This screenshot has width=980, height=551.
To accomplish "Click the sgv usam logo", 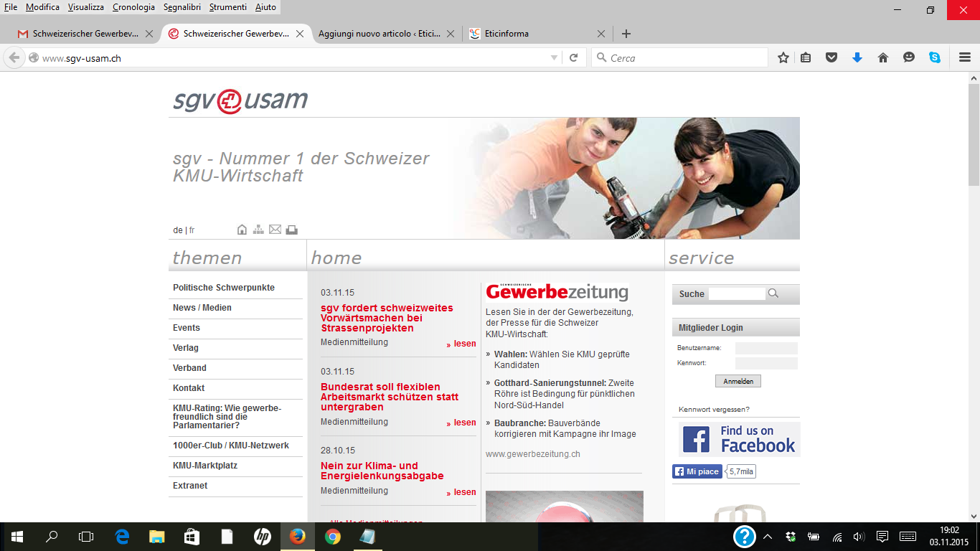I will point(240,100).
